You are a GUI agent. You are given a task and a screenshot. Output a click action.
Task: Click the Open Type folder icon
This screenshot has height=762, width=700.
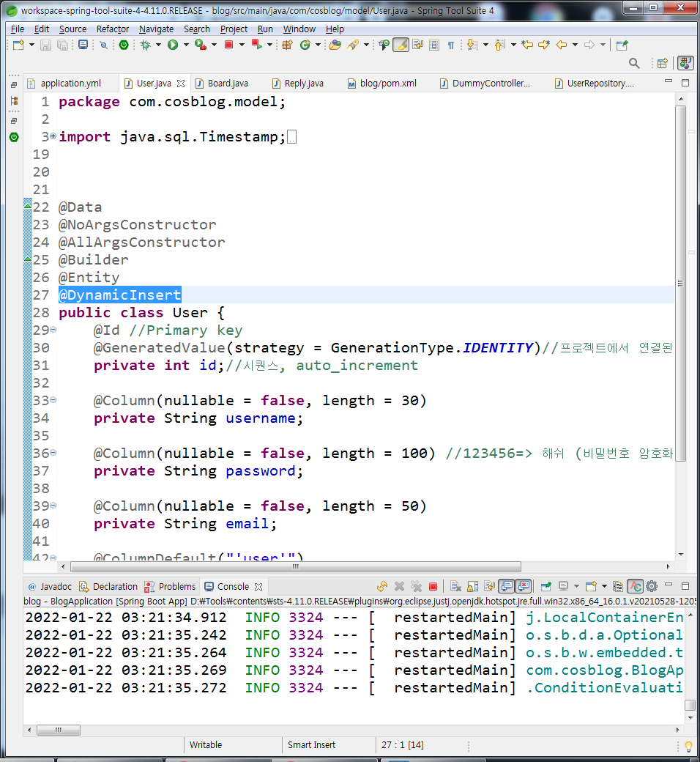[x=335, y=45]
